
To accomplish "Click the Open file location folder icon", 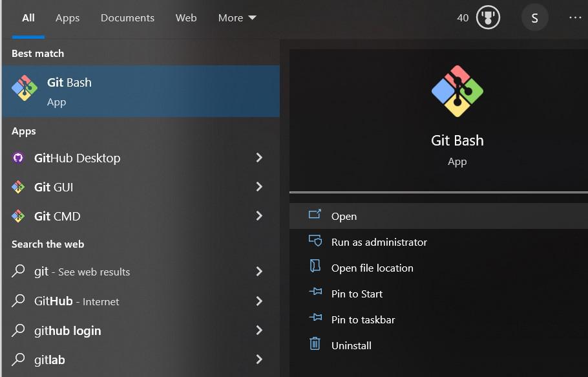I will 315,266.
